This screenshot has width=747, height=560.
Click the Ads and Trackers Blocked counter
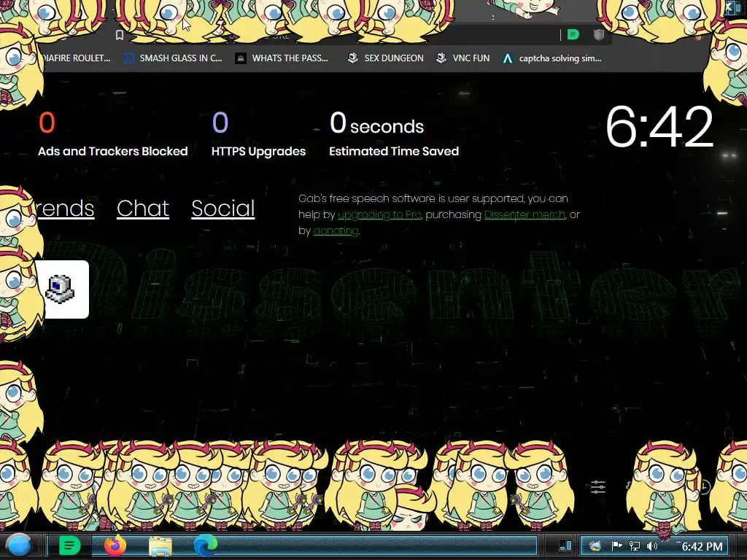113,134
